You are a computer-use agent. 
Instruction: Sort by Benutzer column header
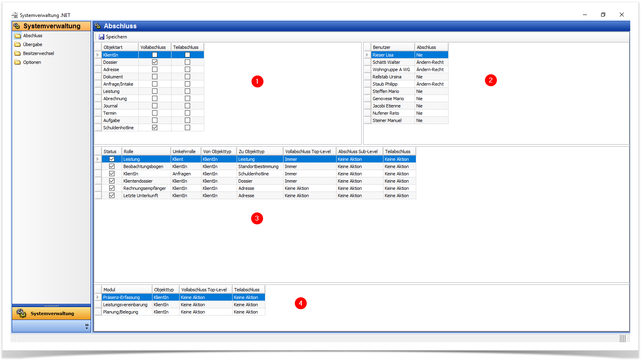click(x=392, y=47)
